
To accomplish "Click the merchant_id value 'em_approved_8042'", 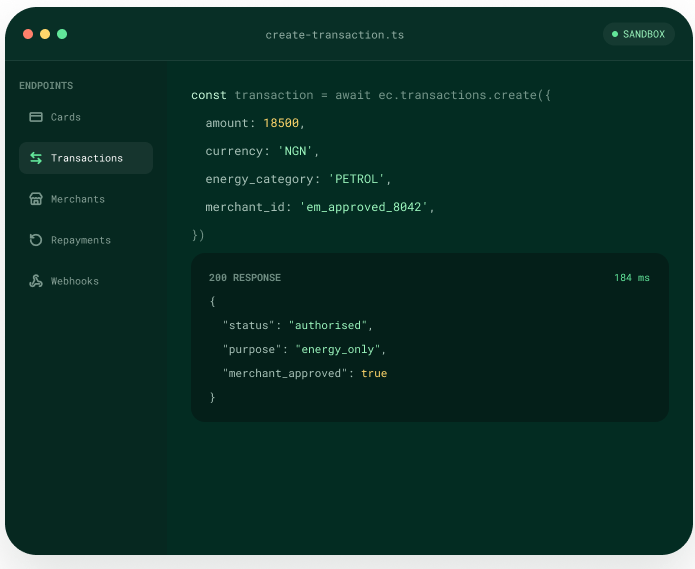I will [x=363, y=207].
